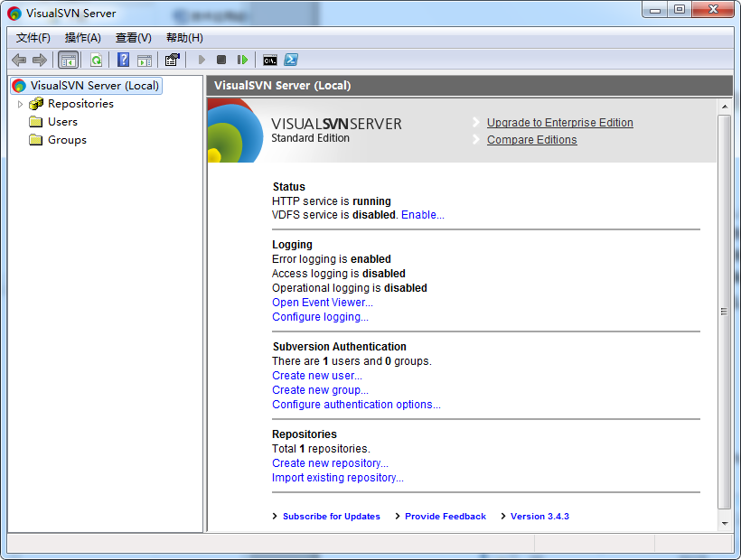Click the Users folder icon
Viewport: 741px width, 560px height.
pyautogui.click(x=36, y=122)
